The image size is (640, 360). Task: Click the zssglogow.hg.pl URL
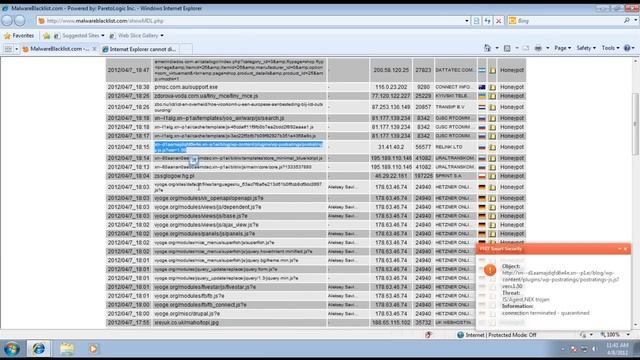click(x=174, y=176)
